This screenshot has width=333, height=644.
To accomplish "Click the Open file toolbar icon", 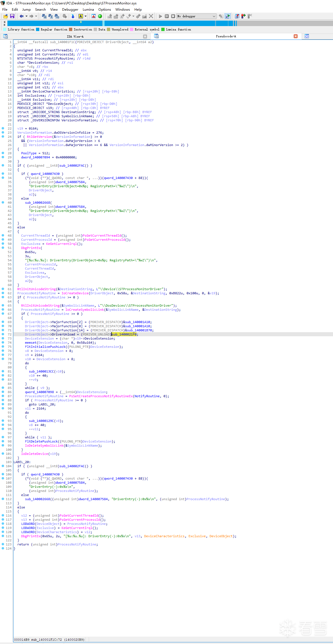I will point(5,16).
